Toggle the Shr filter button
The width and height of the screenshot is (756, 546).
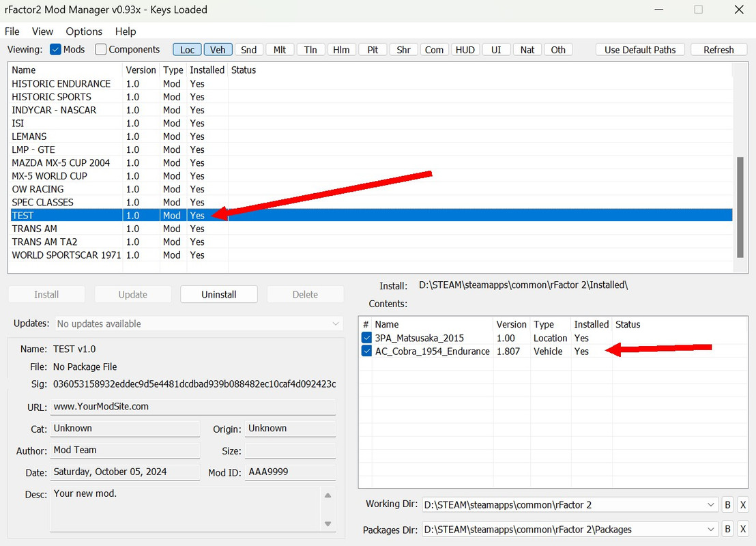tap(403, 50)
